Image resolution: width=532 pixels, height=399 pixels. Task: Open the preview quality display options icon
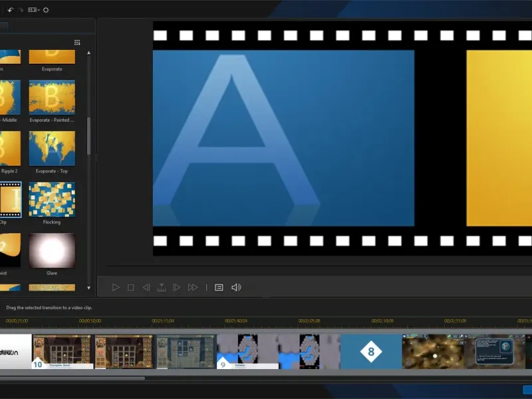tap(219, 287)
